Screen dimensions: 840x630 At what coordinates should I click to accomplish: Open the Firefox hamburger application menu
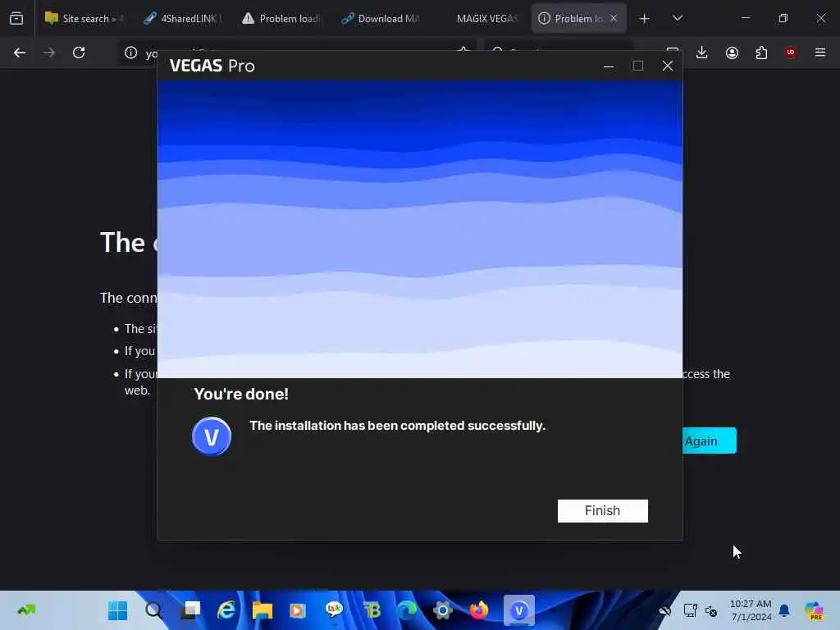coord(820,52)
